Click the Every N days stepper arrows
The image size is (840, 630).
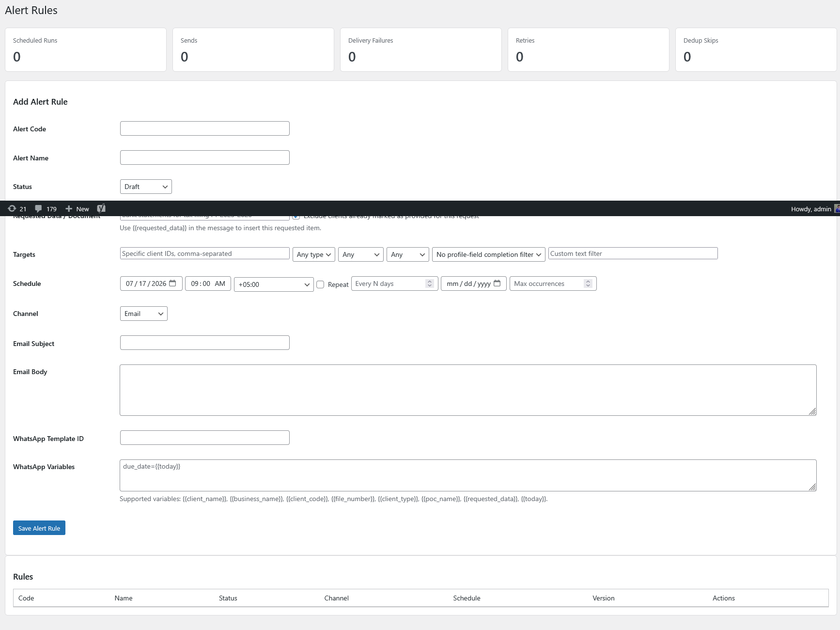pos(430,283)
